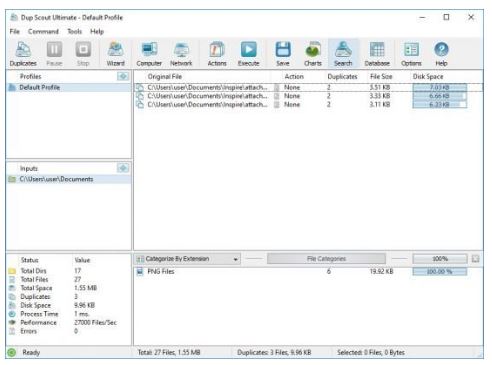
Task: Click the action icon in 3.11 KB row
Action: [x=276, y=105]
